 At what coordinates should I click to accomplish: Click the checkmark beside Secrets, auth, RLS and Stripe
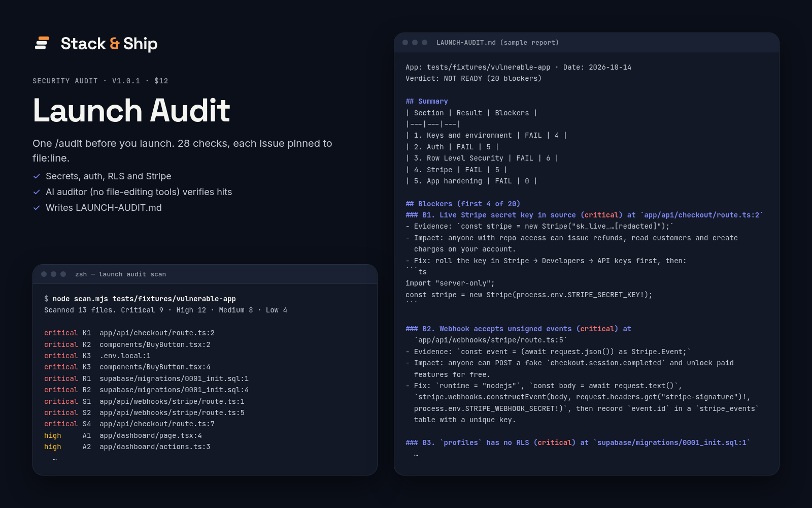(x=37, y=176)
